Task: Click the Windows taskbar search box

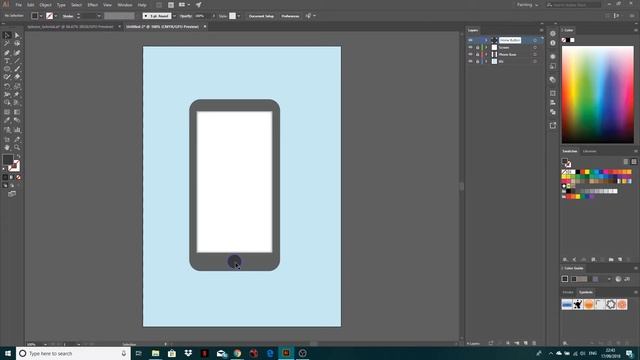Action: pos(73,353)
